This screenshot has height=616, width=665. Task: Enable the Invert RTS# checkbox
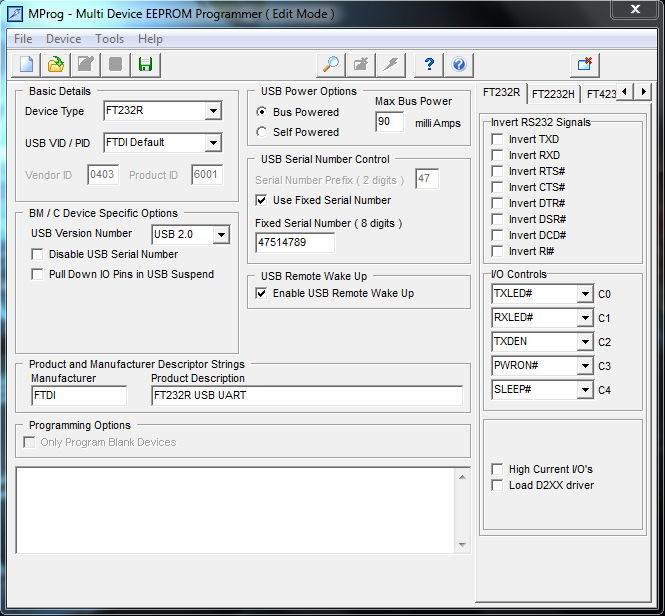pyautogui.click(x=497, y=171)
